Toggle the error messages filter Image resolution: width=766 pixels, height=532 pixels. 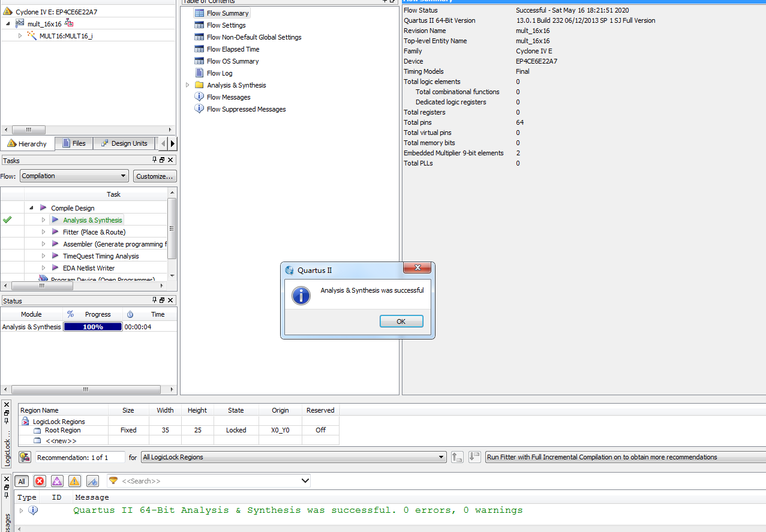tap(40, 481)
